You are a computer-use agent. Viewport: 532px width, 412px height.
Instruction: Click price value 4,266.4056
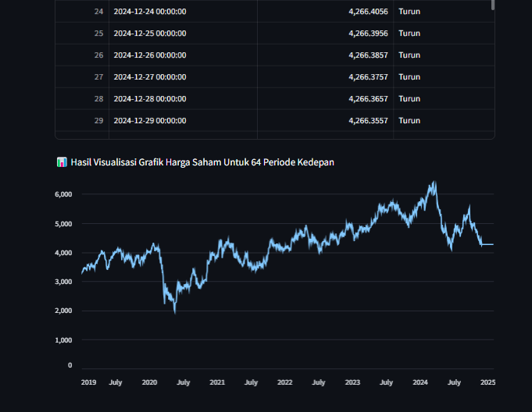(368, 12)
